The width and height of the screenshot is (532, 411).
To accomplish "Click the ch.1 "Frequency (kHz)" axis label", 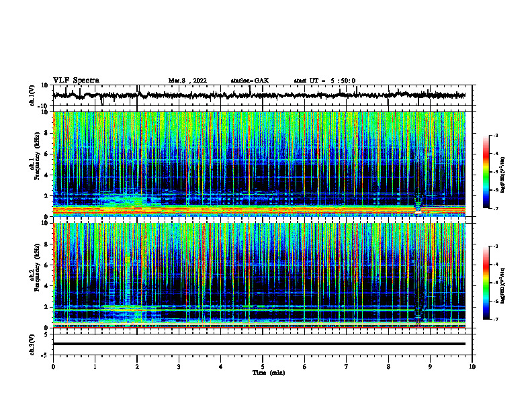I will coord(37,156).
